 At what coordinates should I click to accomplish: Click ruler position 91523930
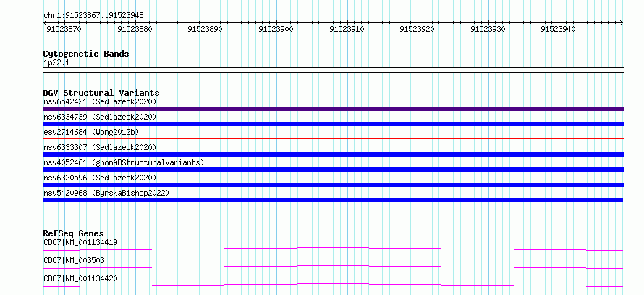488,29
